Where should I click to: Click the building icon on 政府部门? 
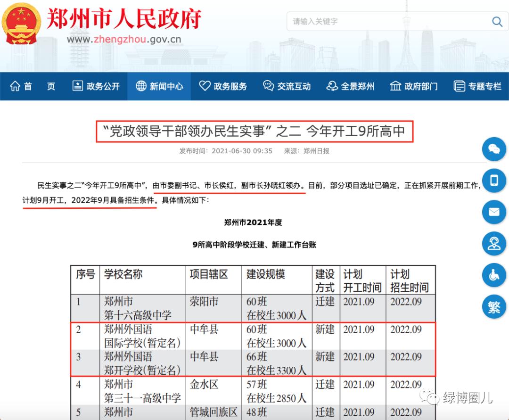[x=395, y=86]
